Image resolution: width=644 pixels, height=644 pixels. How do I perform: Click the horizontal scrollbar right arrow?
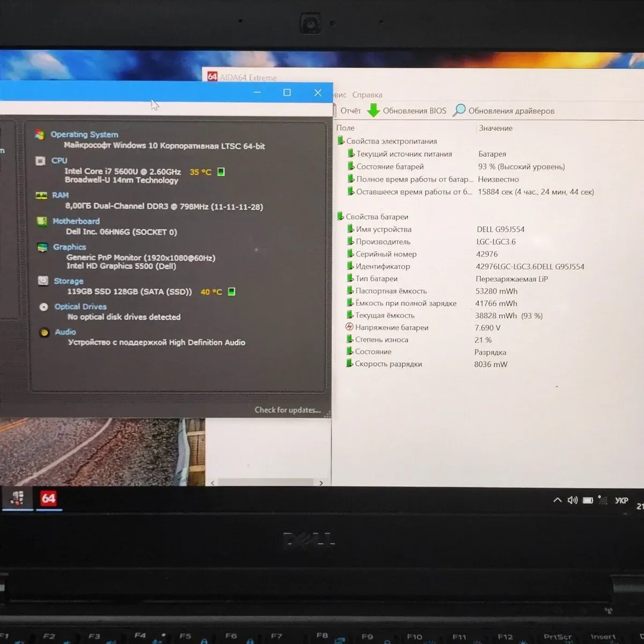(321, 483)
